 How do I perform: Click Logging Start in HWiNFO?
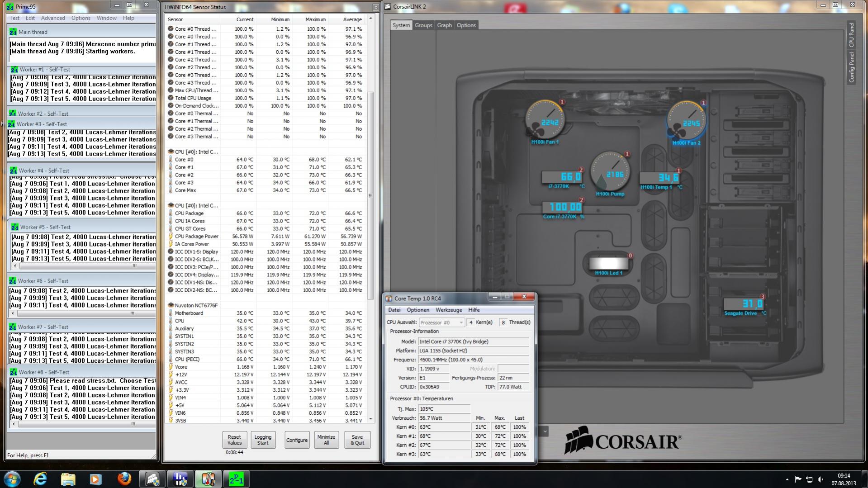(263, 440)
